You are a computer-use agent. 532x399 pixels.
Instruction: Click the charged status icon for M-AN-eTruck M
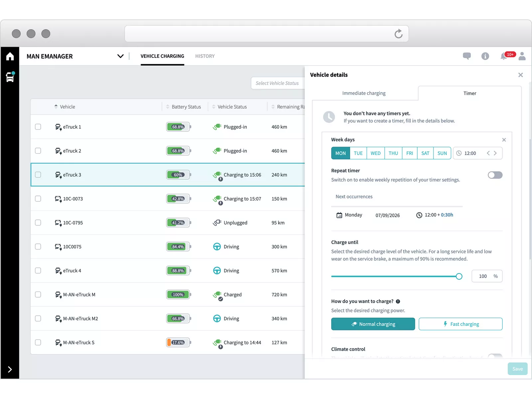pyautogui.click(x=217, y=295)
